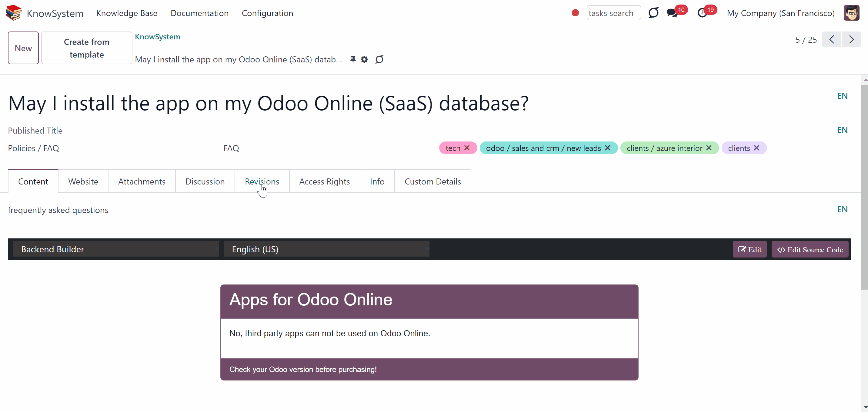The height and width of the screenshot is (412, 868).
Task: Switch to the Info tab
Action: (x=377, y=181)
